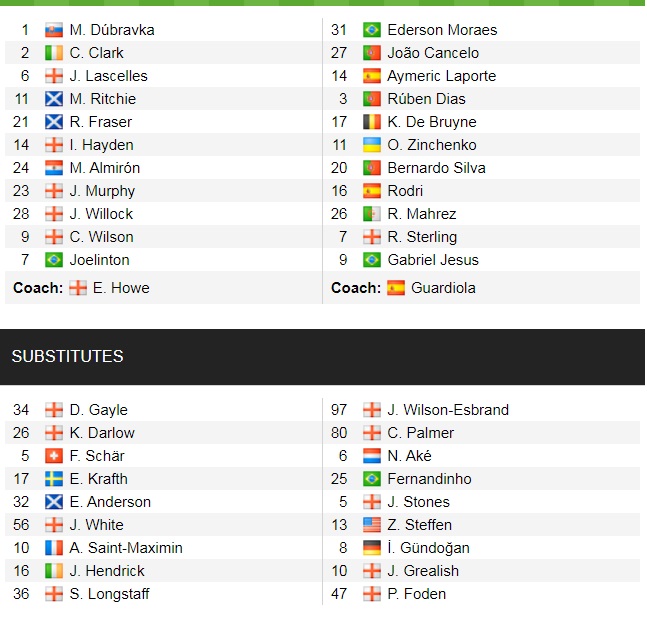Click the Slovakia flag beside M. Dúbravka
The width and height of the screenshot is (647, 617).
tap(54, 30)
